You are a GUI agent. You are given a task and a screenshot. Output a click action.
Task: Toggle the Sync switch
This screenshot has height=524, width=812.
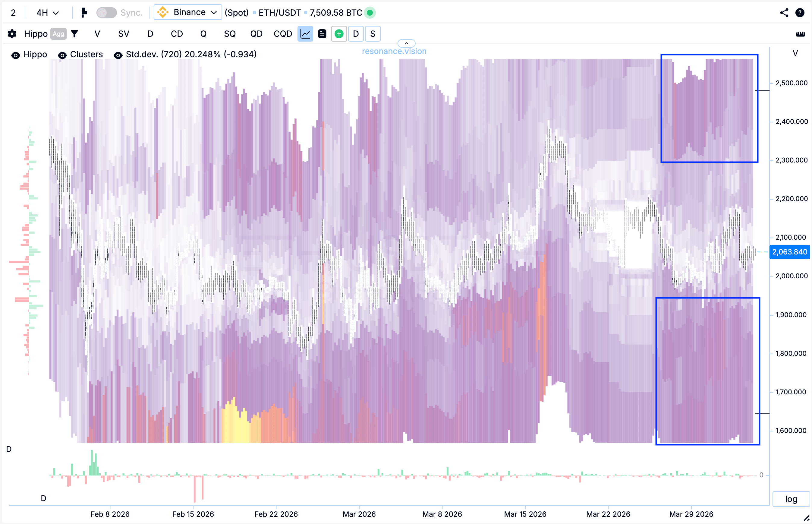click(x=106, y=13)
